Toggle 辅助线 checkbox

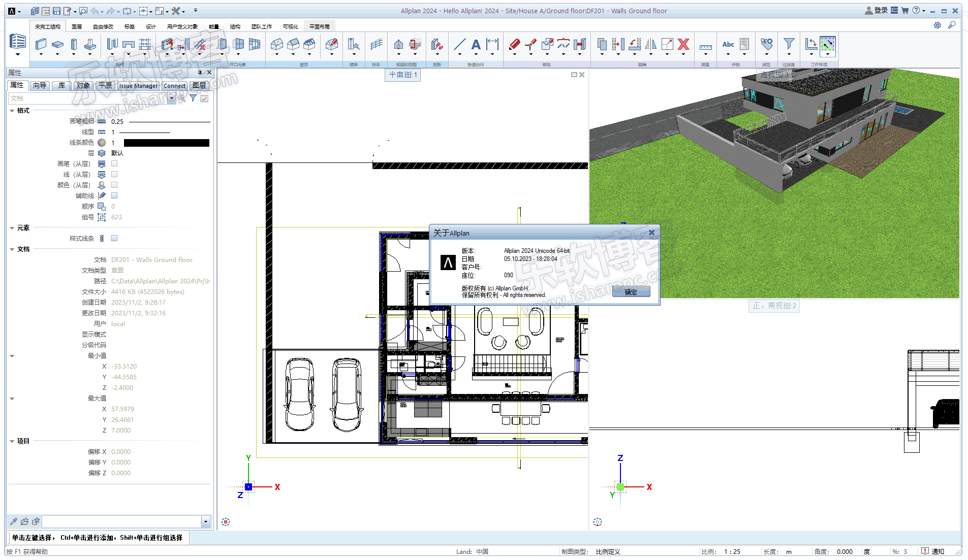pyautogui.click(x=114, y=195)
